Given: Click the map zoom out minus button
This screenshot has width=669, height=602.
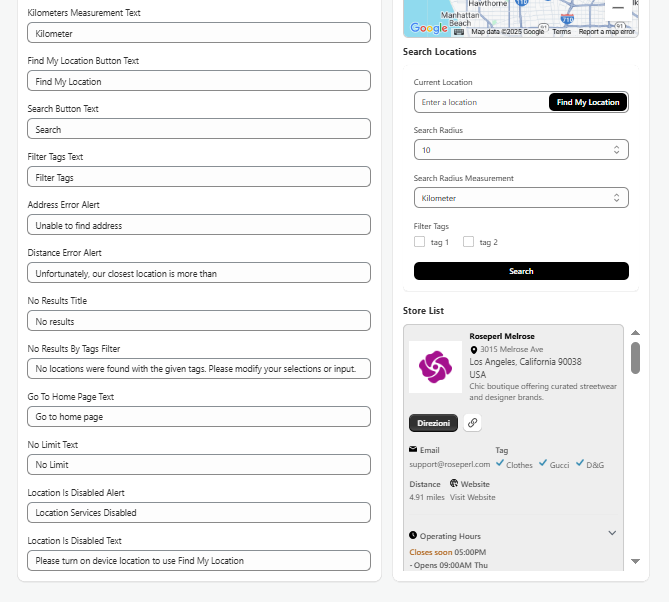Looking at the screenshot, I should tap(618, 8).
